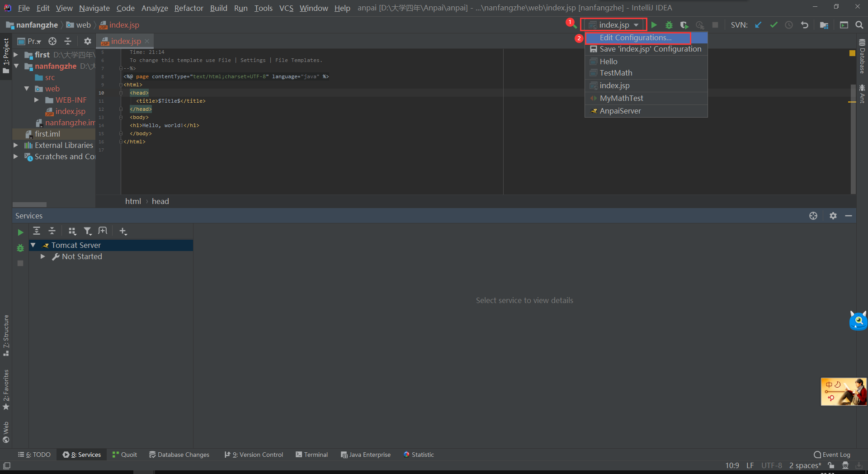Expand the 'first' module tree node
The width and height of the screenshot is (868, 474).
click(x=16, y=55)
